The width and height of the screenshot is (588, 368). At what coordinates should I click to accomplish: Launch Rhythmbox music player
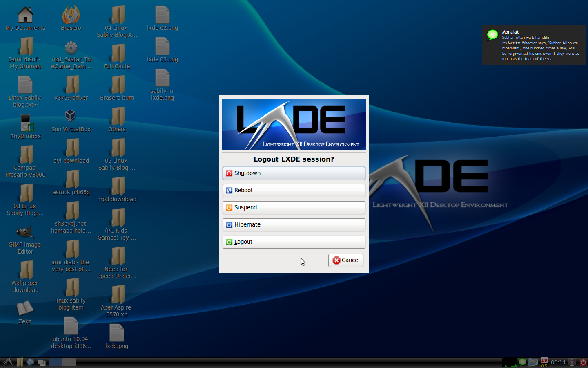tap(24, 123)
